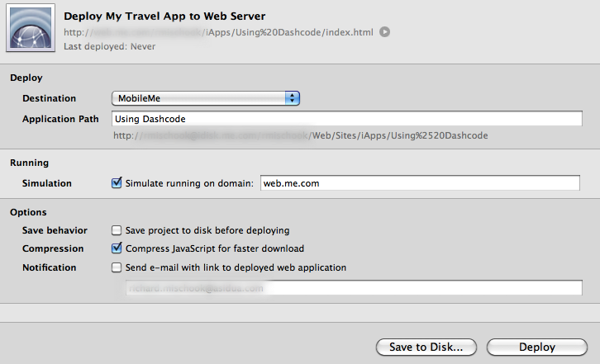Click the 'Last deployed: Never' text
This screenshot has height=364, width=600.
(x=109, y=46)
